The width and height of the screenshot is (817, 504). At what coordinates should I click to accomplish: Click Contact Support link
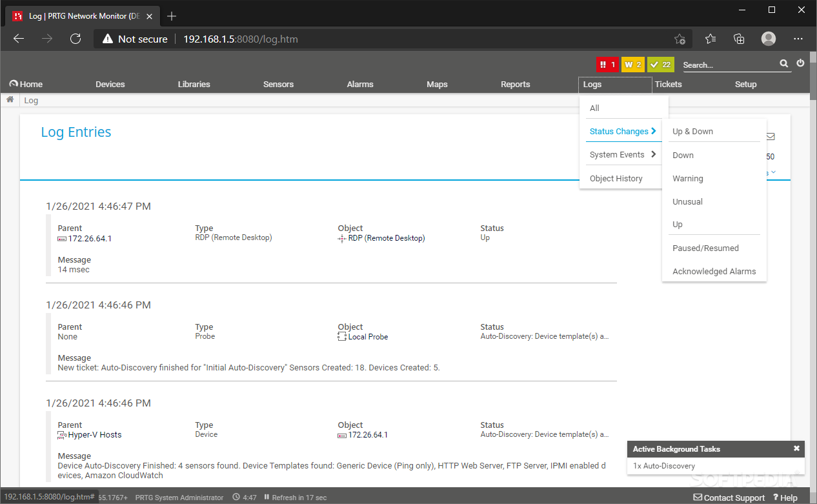coord(729,498)
